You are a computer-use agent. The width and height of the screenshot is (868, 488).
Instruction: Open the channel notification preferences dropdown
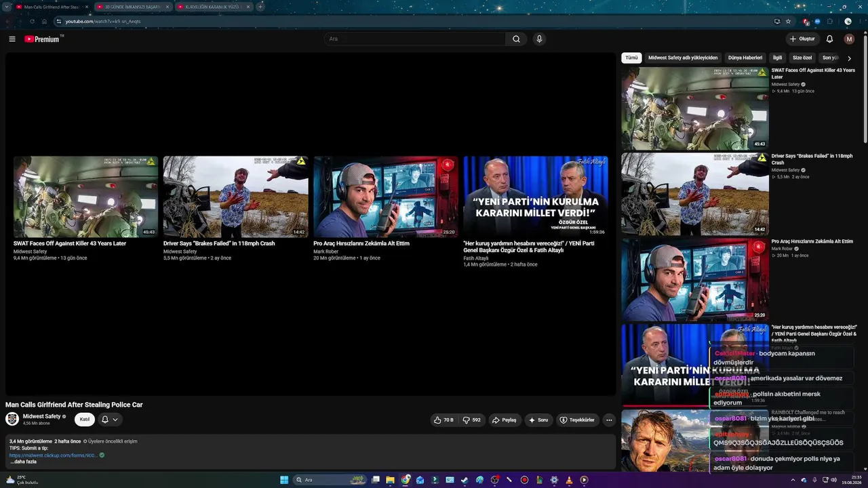[110, 420]
